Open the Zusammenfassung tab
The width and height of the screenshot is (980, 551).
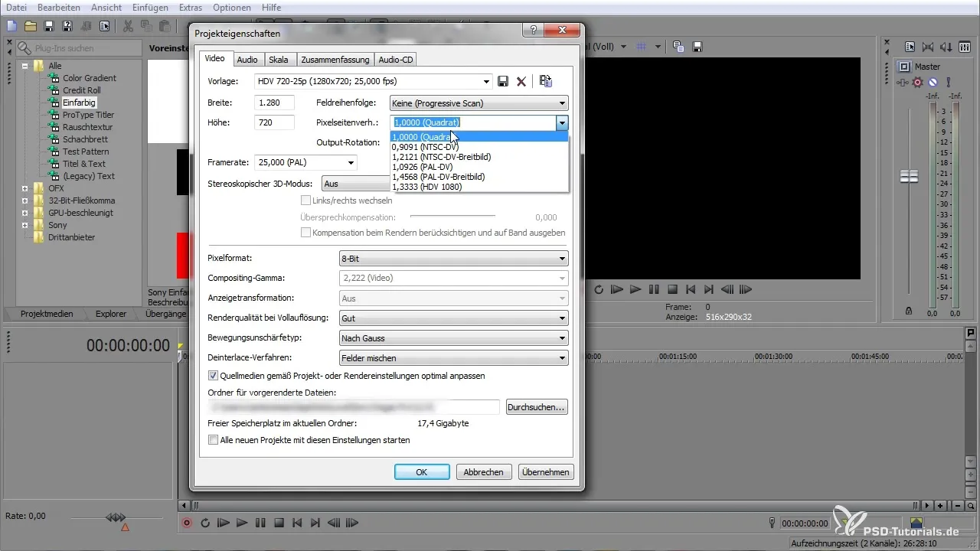[335, 60]
